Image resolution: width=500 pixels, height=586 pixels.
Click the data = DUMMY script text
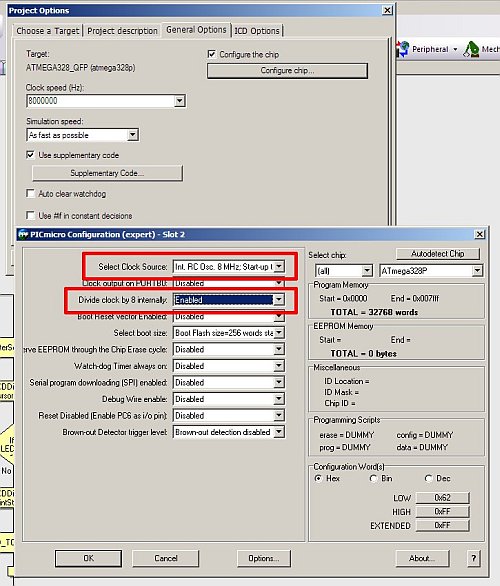(x=422, y=447)
